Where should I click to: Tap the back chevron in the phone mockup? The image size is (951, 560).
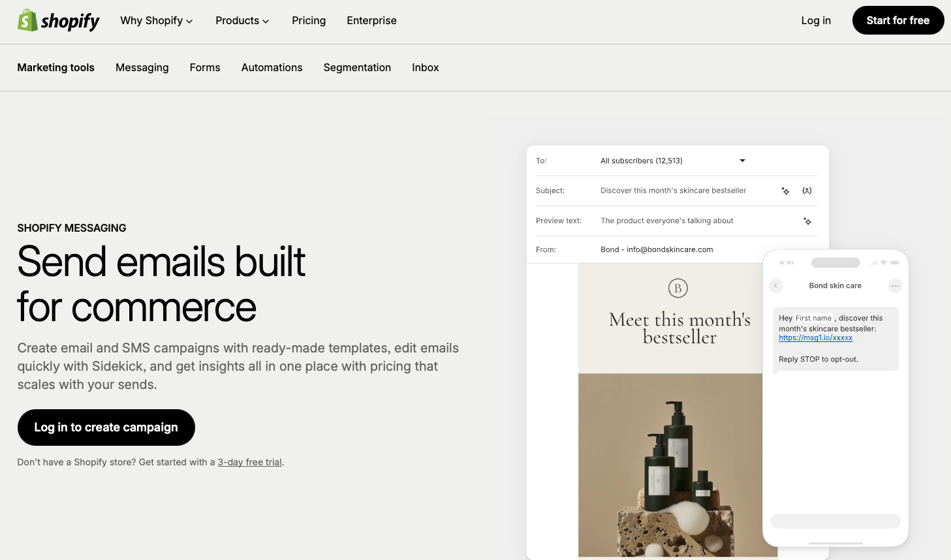click(x=775, y=286)
